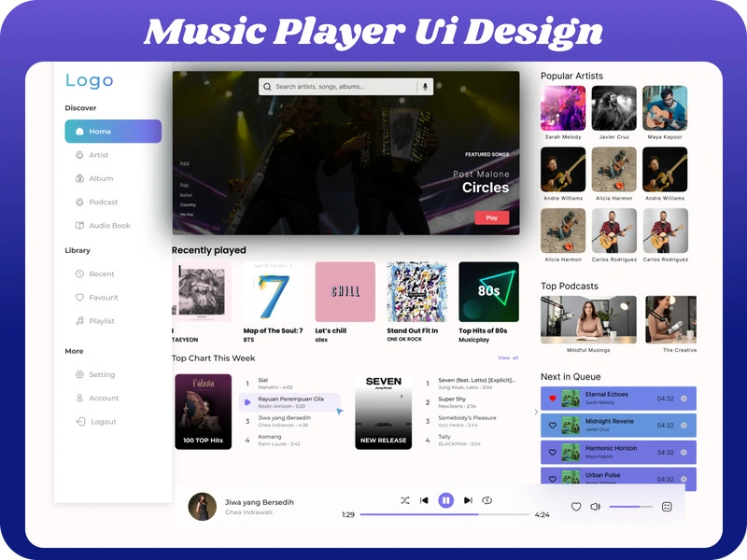Screen dimensions: 747x560
Task: Open Playlist using its music-note icon
Action: 78,320
